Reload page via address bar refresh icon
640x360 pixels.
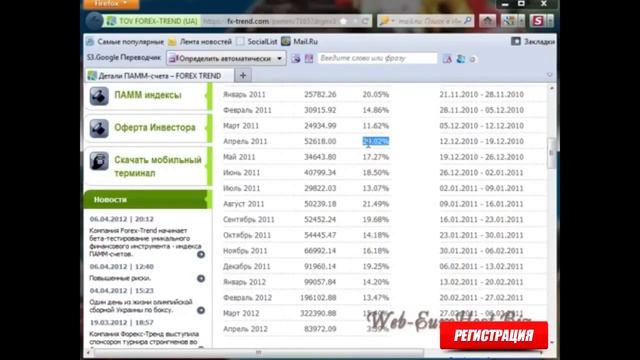pos(365,21)
